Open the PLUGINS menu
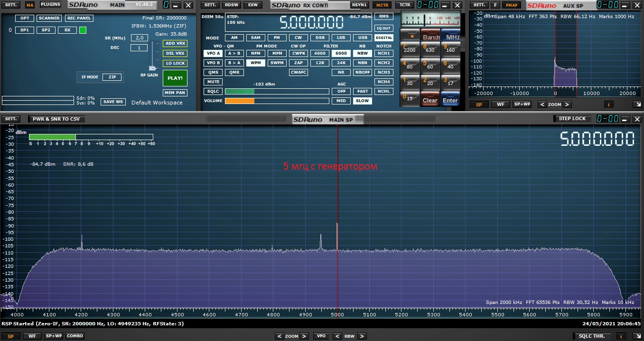 coord(50,4)
